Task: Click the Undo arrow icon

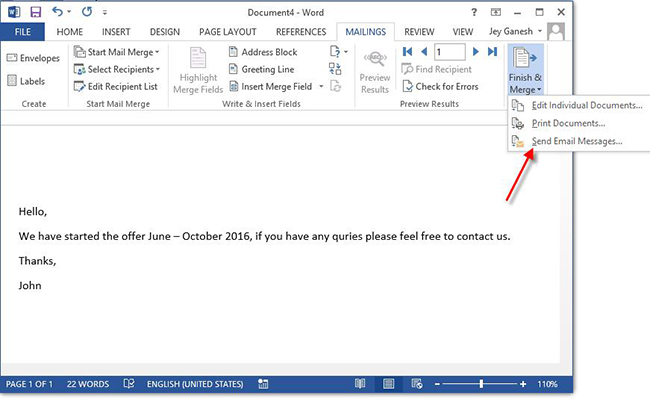Action: pos(57,12)
